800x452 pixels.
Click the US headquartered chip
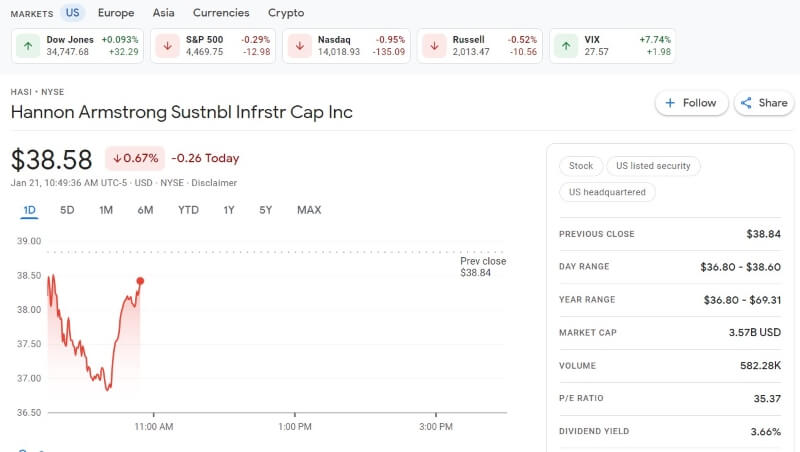coord(607,192)
